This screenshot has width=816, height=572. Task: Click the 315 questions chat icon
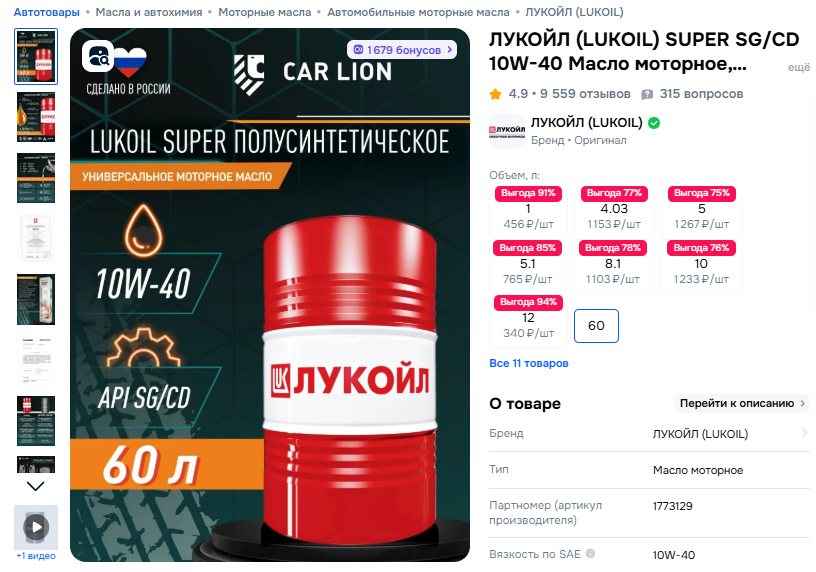pos(647,94)
